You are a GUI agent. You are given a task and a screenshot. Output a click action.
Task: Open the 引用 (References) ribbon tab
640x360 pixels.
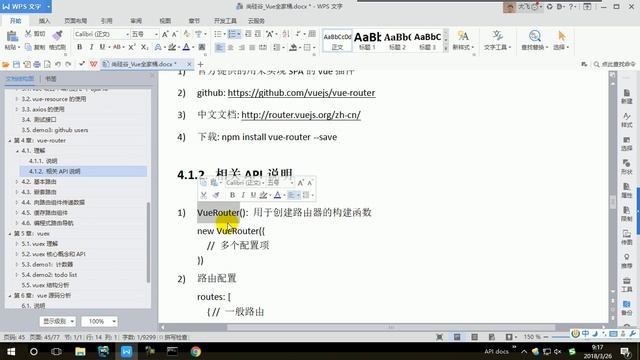tap(107, 21)
